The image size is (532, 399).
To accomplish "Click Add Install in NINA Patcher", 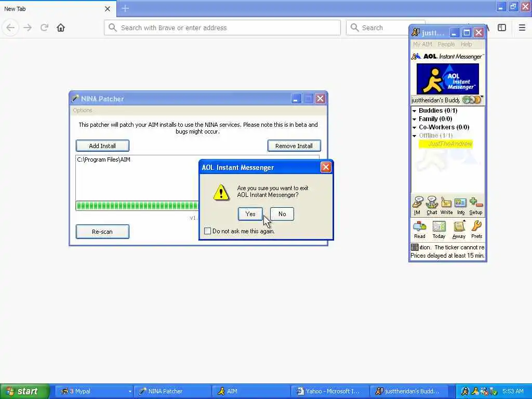I will point(102,146).
